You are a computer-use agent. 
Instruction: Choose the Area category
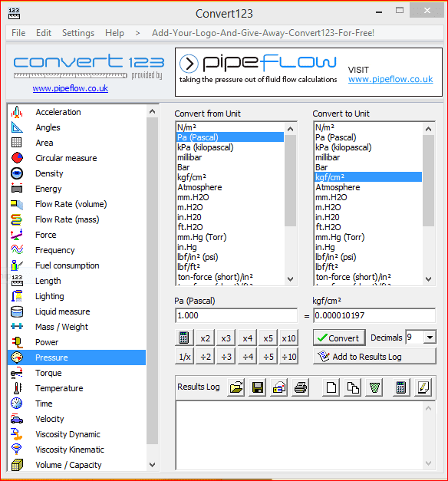point(77,143)
